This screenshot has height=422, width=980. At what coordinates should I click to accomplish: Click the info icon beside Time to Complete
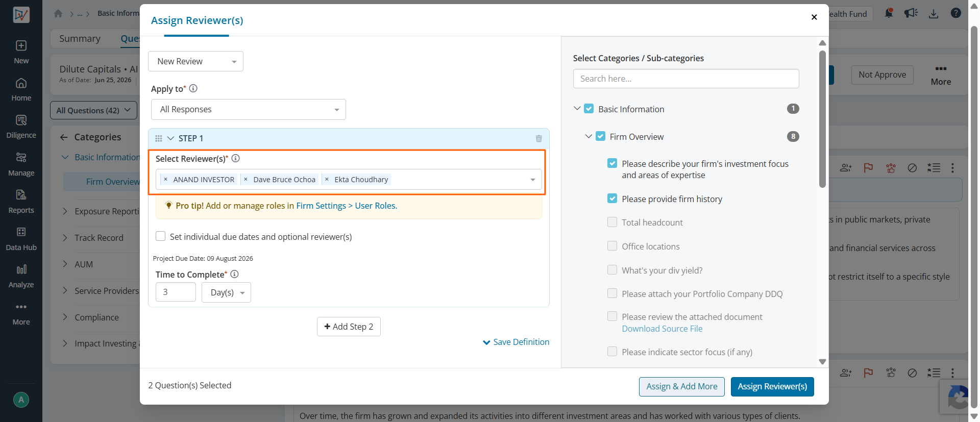[234, 274]
